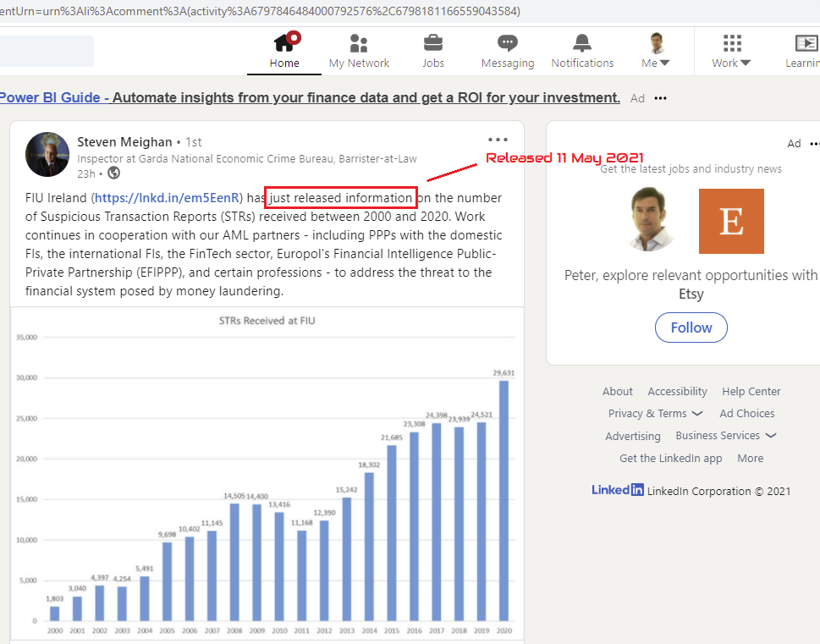Viewport: 820px width, 644px height.
Task: Expand the Work dropdown arrow
Action: coord(746,63)
